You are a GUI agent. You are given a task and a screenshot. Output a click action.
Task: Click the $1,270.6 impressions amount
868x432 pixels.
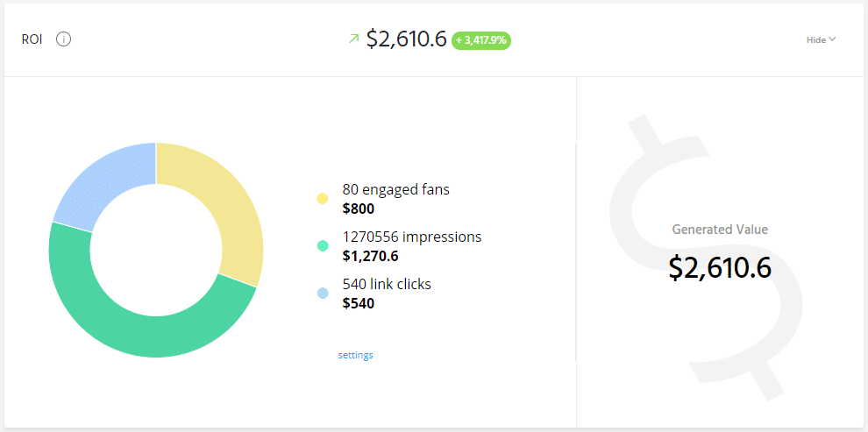click(x=370, y=256)
